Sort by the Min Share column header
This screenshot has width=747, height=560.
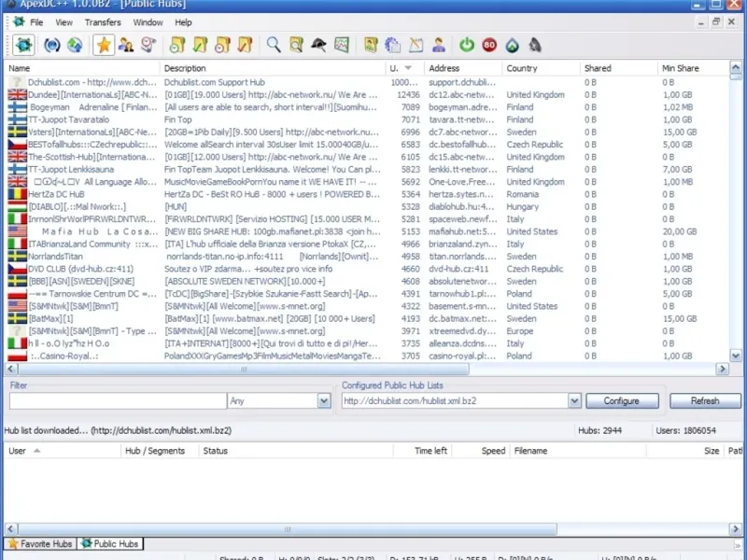pos(693,68)
